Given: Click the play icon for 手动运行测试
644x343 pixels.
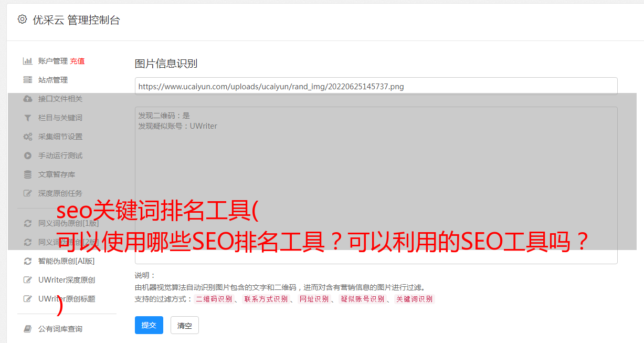Looking at the screenshot, I should tap(28, 155).
